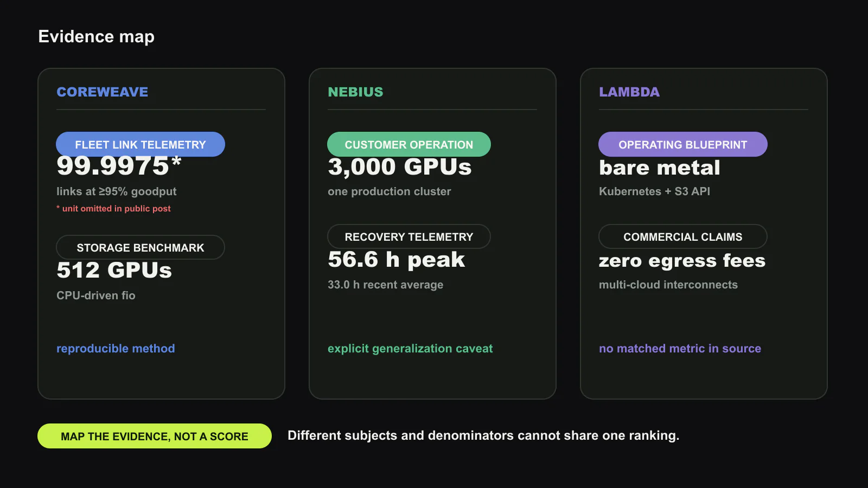Click the RECOVERY TELEMETRY pill
The image size is (868, 488).
tap(409, 236)
